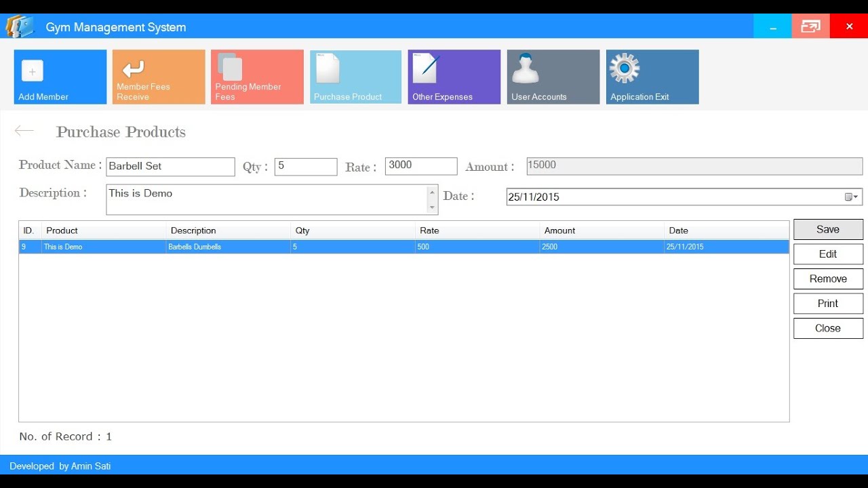Click the Description box up scroll arrow
868x488 pixels.
point(432,192)
